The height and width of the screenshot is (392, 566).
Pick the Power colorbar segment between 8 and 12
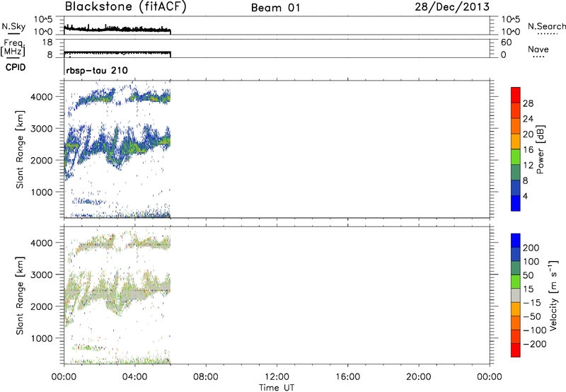pyautogui.click(x=516, y=173)
